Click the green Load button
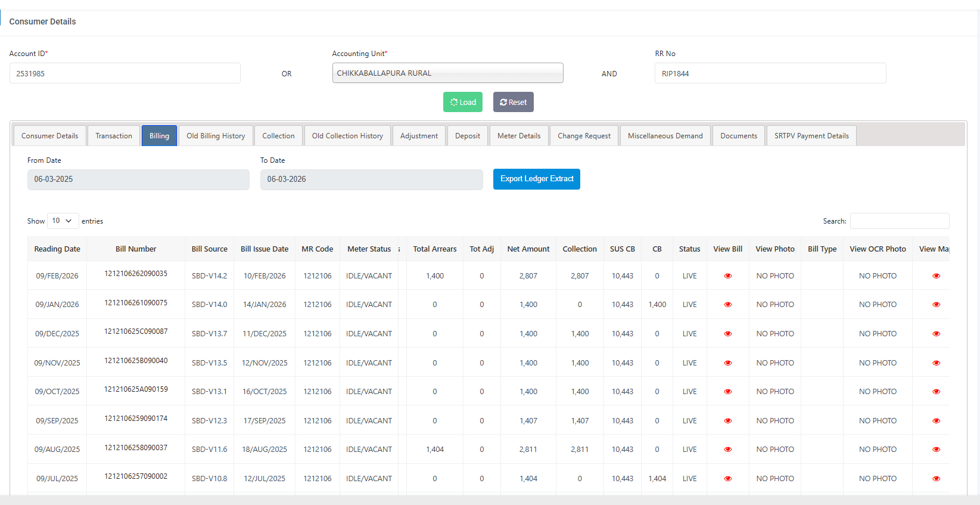The image size is (980, 505). click(463, 102)
